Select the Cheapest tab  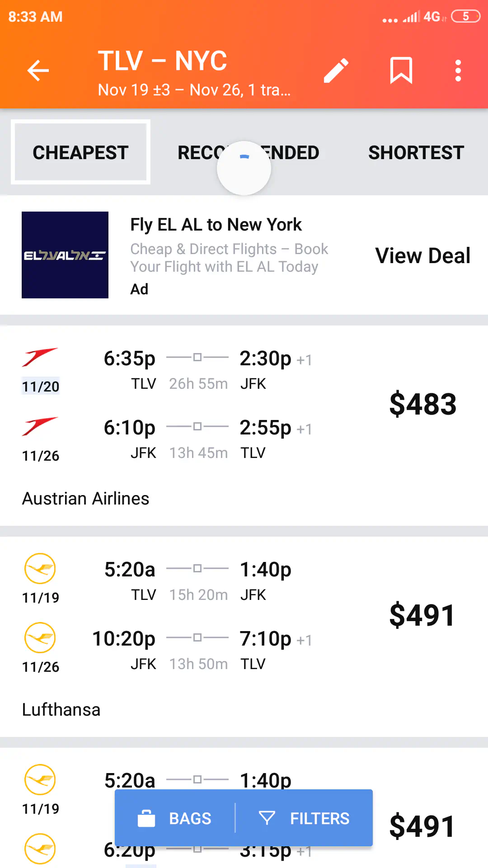point(80,152)
